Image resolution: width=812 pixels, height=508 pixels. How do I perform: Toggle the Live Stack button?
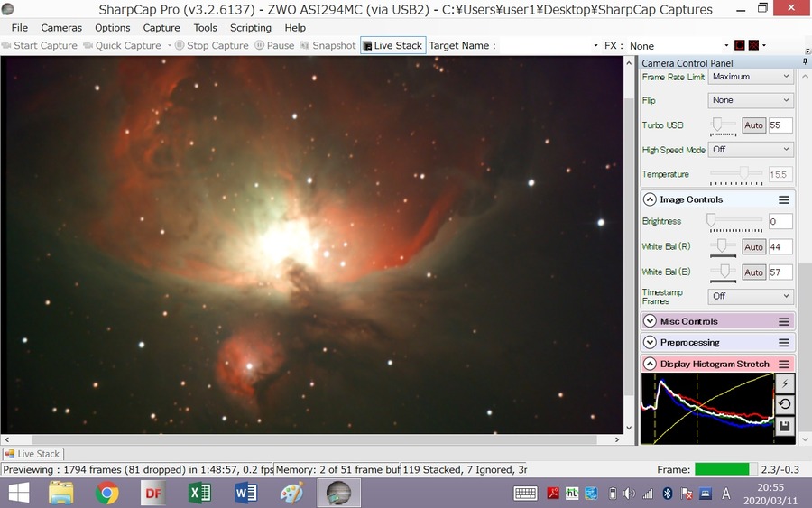click(x=393, y=46)
